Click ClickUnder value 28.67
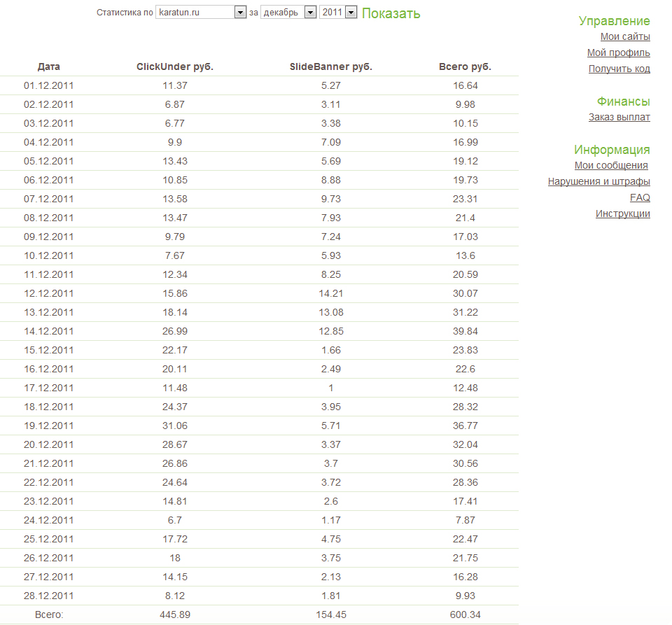This screenshot has height=625, width=672. pos(175,444)
